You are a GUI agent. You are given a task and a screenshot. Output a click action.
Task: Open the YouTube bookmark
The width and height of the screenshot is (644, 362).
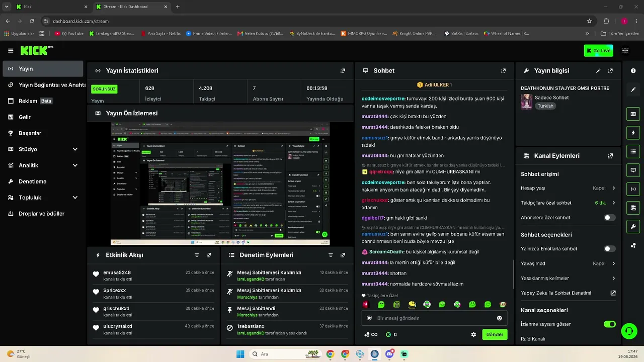point(69,34)
